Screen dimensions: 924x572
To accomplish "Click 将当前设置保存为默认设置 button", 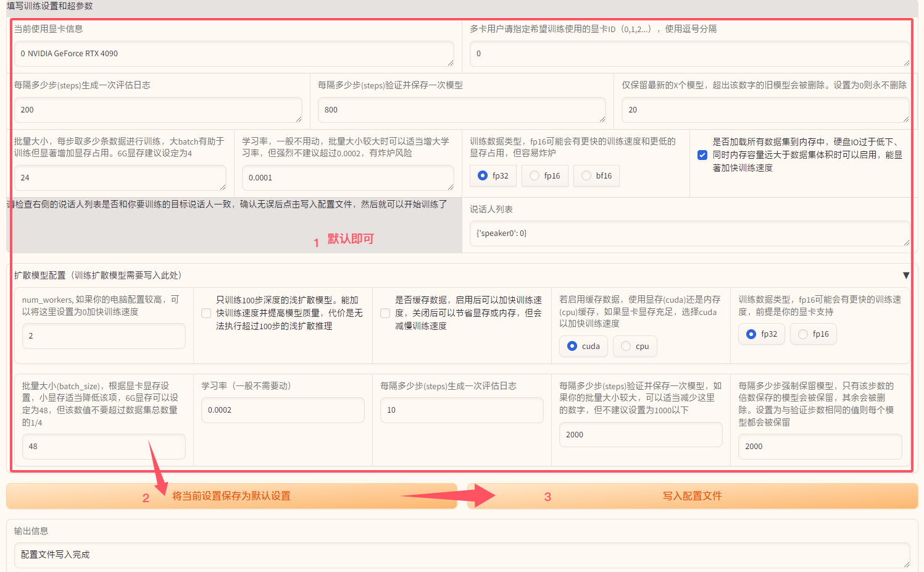I will [231, 496].
